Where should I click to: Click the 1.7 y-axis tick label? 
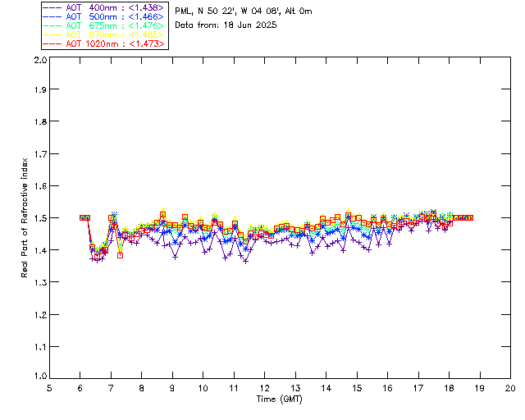click(40, 153)
